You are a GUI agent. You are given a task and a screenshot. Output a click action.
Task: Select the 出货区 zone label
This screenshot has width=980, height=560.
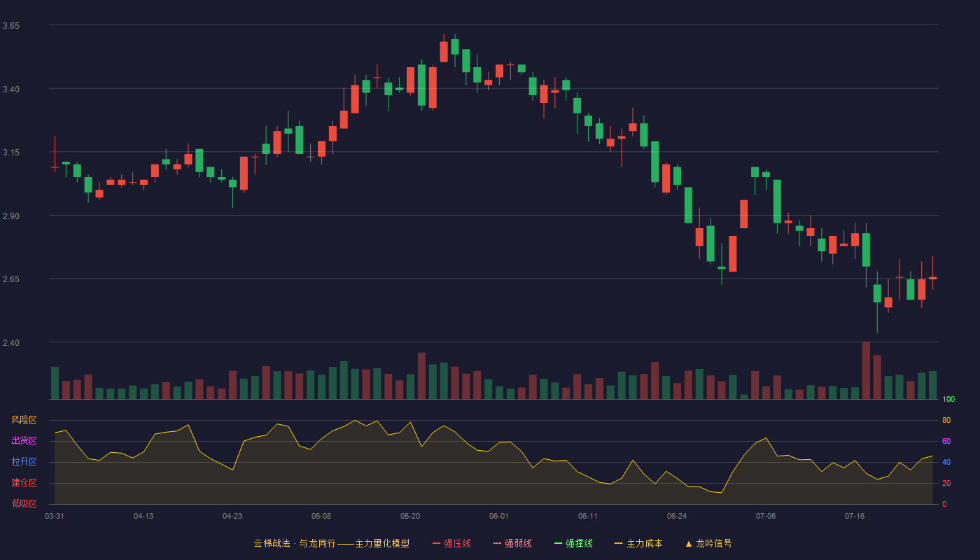tap(24, 441)
